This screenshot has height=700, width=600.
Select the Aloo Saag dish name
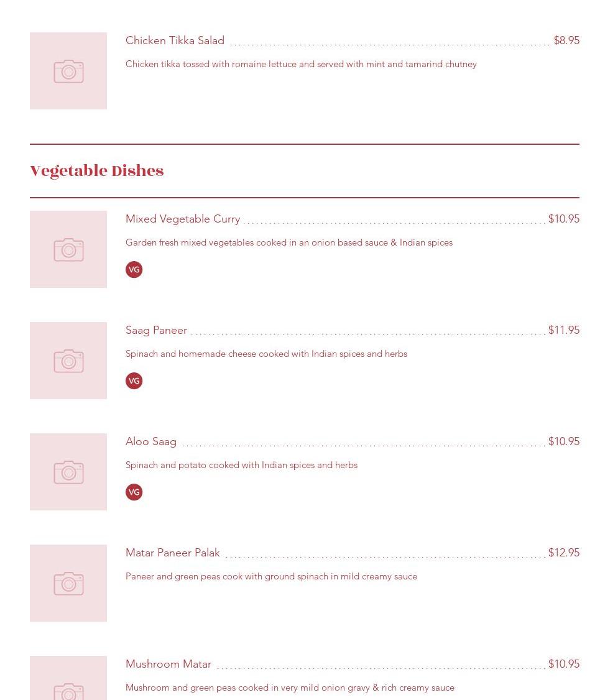click(x=151, y=441)
